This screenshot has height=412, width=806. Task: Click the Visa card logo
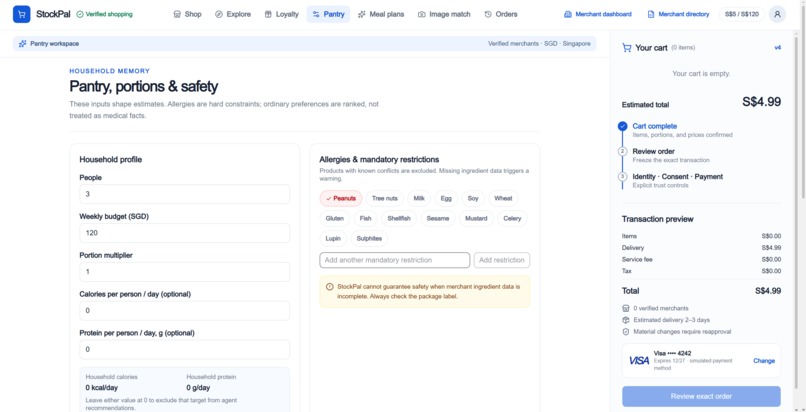[x=639, y=361]
